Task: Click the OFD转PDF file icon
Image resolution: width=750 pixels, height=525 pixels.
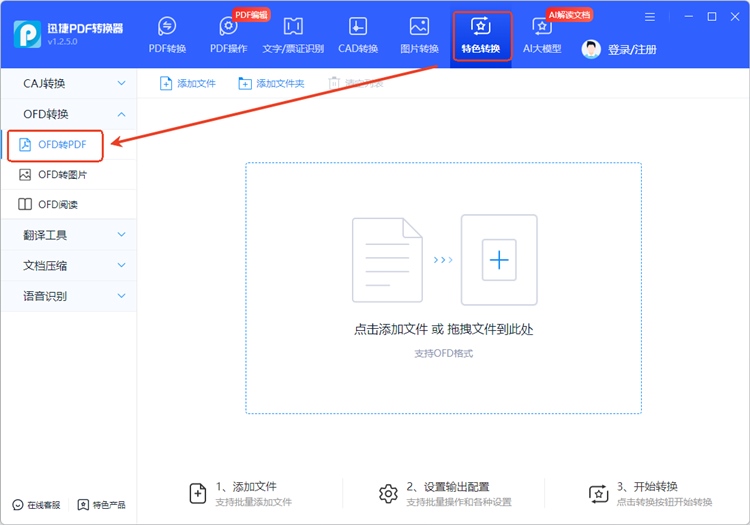Action: pyautogui.click(x=25, y=144)
